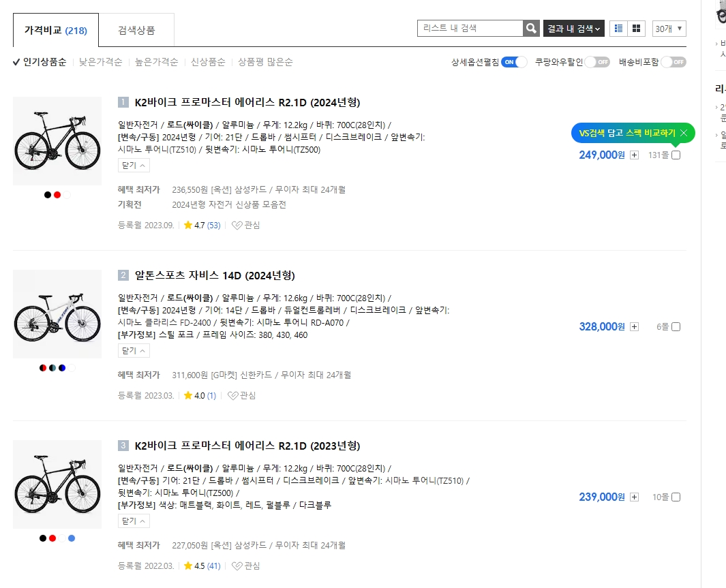726x588 pixels.
Task: Click the 131몰 seller count link
Action: pos(659,155)
